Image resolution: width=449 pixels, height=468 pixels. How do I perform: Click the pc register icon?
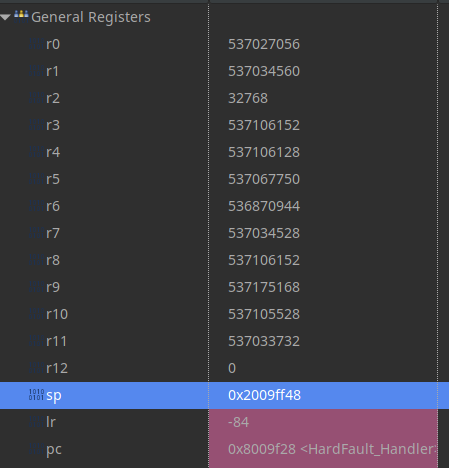click(36, 449)
